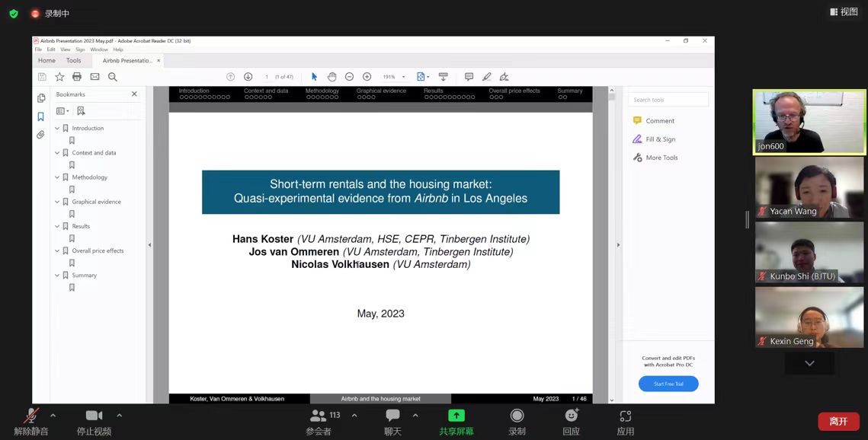The image size is (868, 440).
Task: Click the page number input field
Action: pos(267,77)
